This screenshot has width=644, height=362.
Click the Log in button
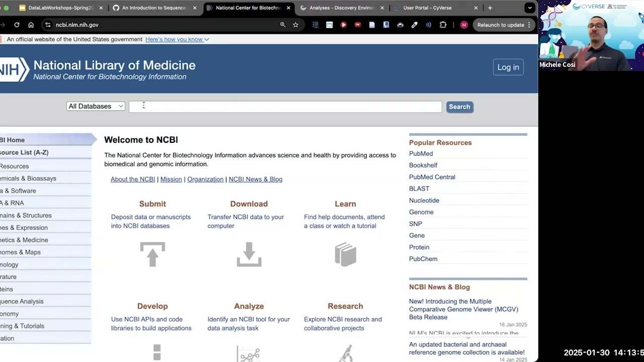click(508, 67)
